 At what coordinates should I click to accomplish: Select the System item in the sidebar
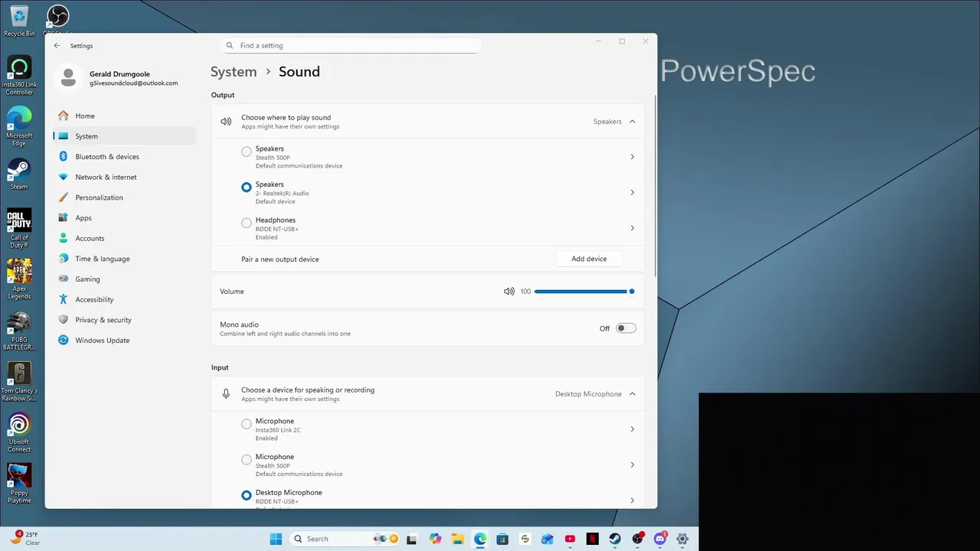(124, 136)
